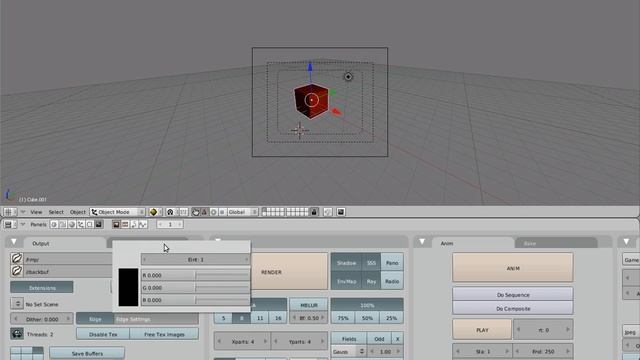Collapse the Output panel triangle
Image resolution: width=640 pixels, height=360 pixels.
point(13,242)
